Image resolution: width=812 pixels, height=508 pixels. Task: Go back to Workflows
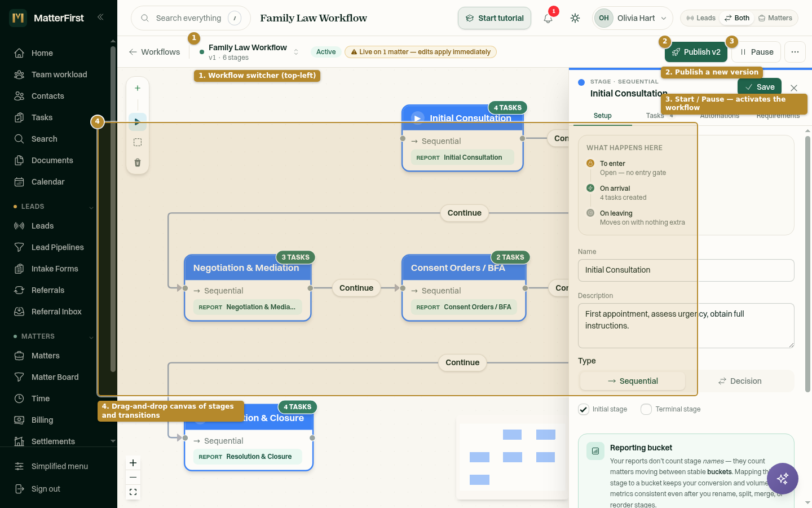click(155, 52)
